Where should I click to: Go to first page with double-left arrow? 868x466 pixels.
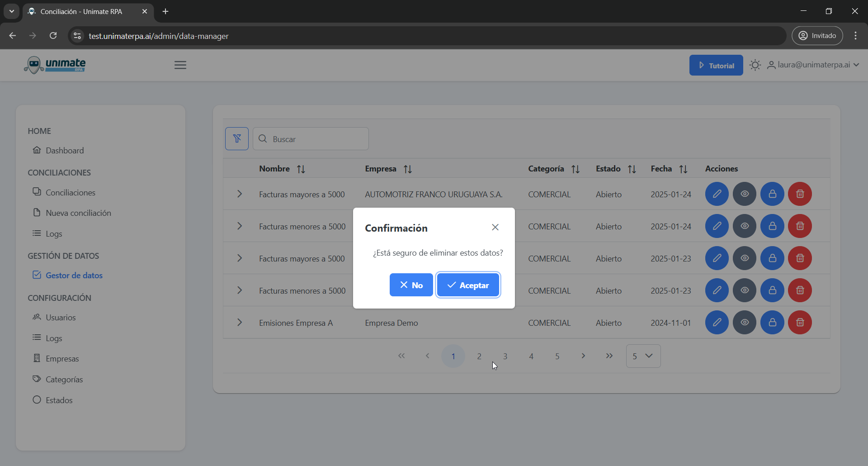[401, 356]
